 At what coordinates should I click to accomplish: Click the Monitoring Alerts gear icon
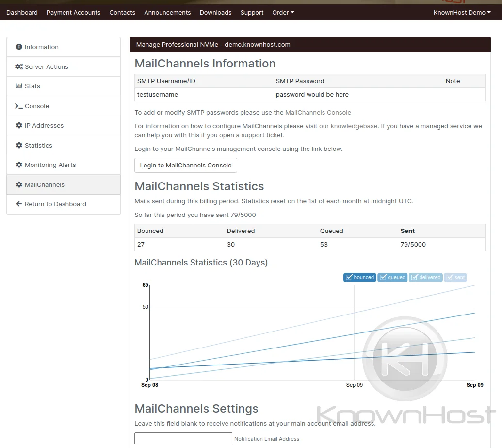19,165
